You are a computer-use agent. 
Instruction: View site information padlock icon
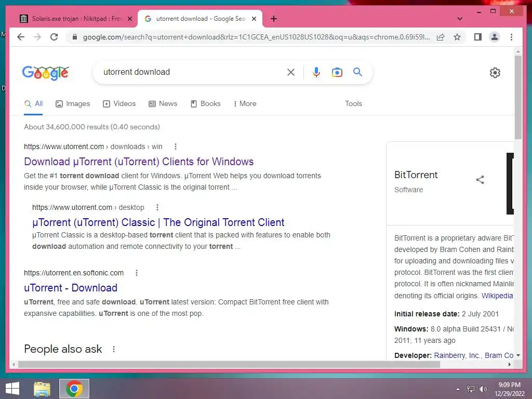pos(75,37)
